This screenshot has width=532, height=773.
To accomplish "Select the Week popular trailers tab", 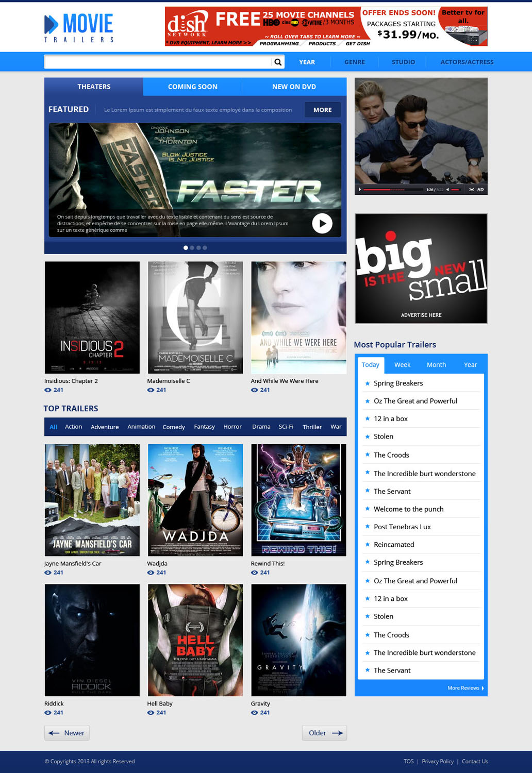I will point(402,365).
